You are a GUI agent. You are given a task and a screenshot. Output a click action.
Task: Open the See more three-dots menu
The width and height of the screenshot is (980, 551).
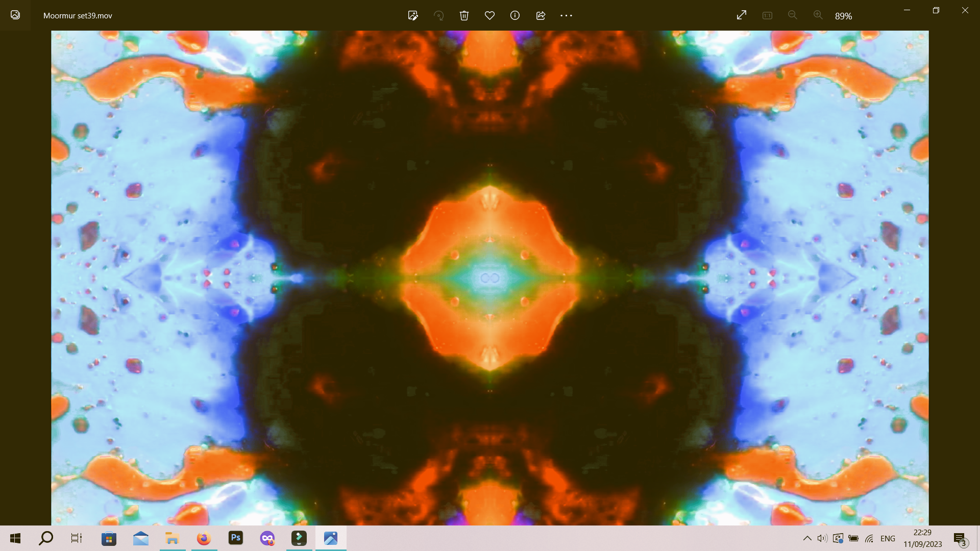coord(566,15)
